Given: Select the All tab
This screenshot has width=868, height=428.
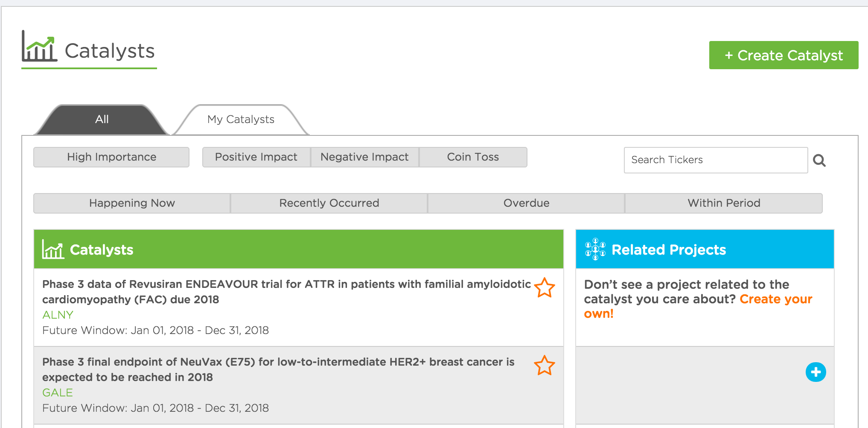Looking at the screenshot, I should click(x=102, y=120).
